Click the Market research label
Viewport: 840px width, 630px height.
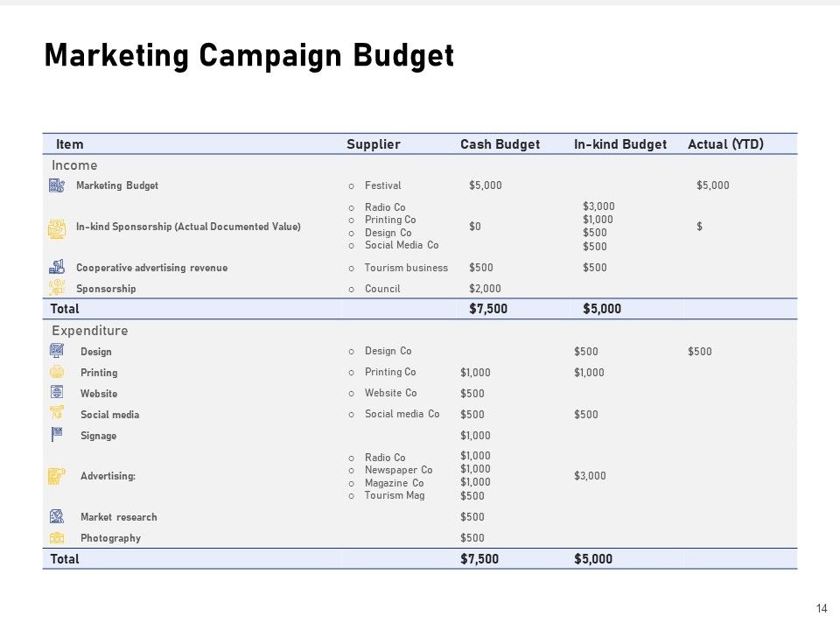click(x=119, y=517)
